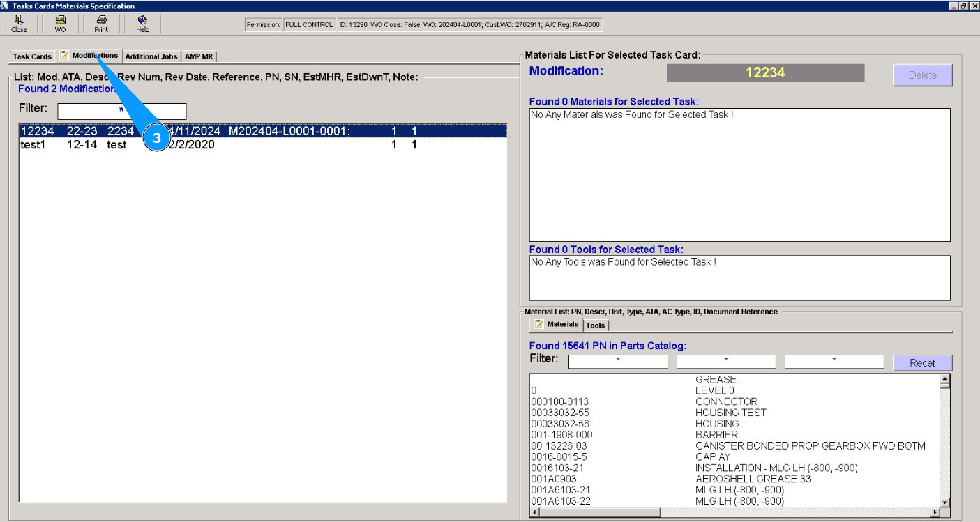Click the right arrow of horizontal parts scrollbar
This screenshot has width=980, height=522.
pyautogui.click(x=935, y=513)
